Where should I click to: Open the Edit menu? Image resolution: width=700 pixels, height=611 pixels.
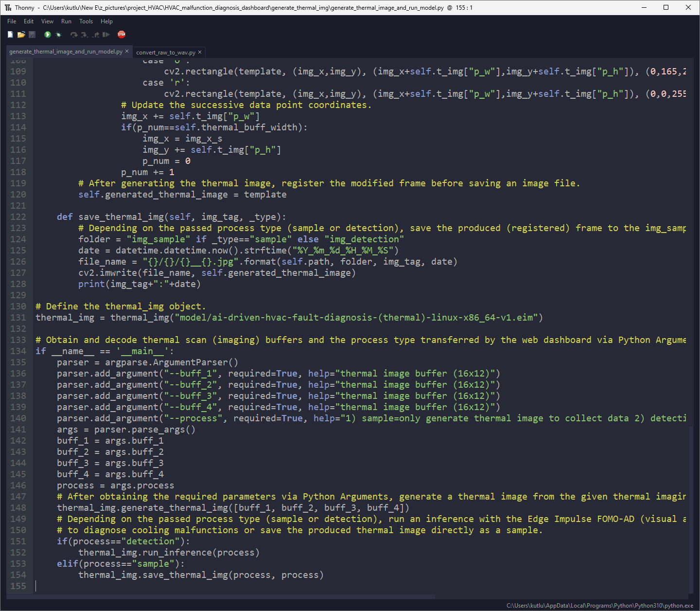pos(29,21)
